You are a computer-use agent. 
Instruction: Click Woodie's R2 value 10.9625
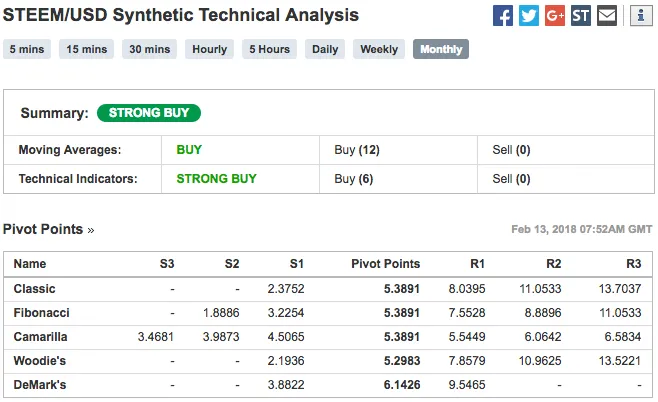coord(540,360)
